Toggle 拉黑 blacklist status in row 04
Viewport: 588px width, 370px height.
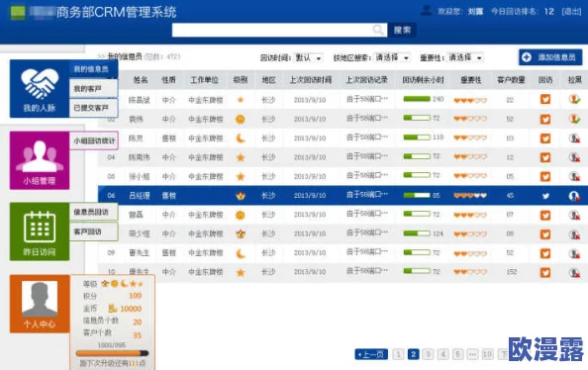coord(574,157)
